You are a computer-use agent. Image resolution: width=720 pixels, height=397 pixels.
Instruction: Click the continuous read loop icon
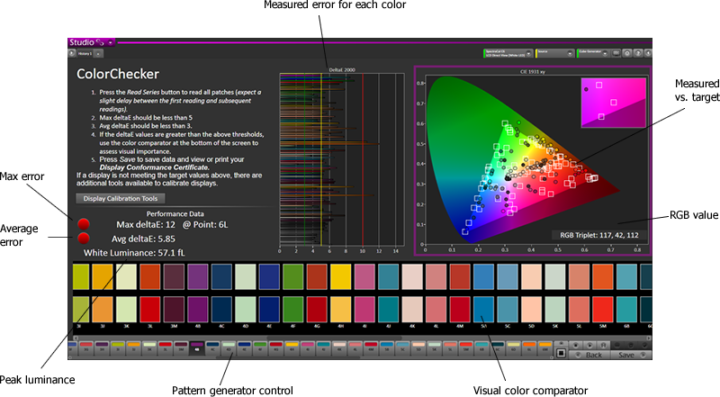click(603, 345)
